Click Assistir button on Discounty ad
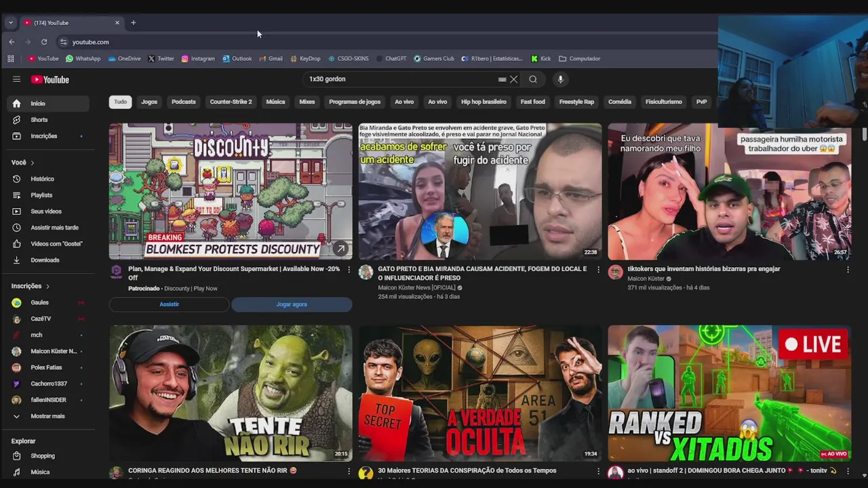The image size is (868, 488). [x=170, y=304]
